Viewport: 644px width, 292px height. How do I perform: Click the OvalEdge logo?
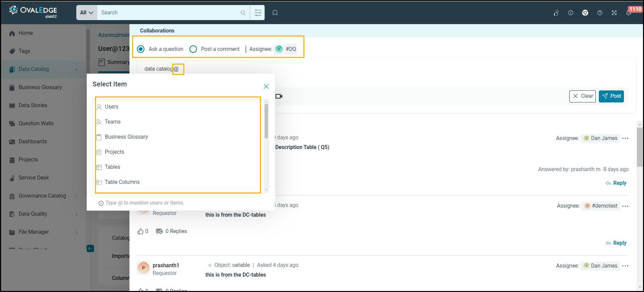coord(33,12)
